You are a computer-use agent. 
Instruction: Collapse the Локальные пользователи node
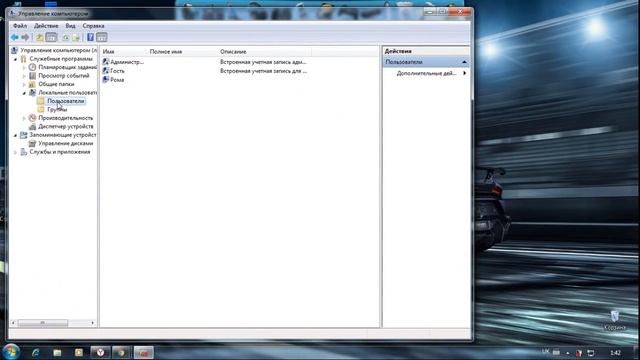(x=24, y=93)
